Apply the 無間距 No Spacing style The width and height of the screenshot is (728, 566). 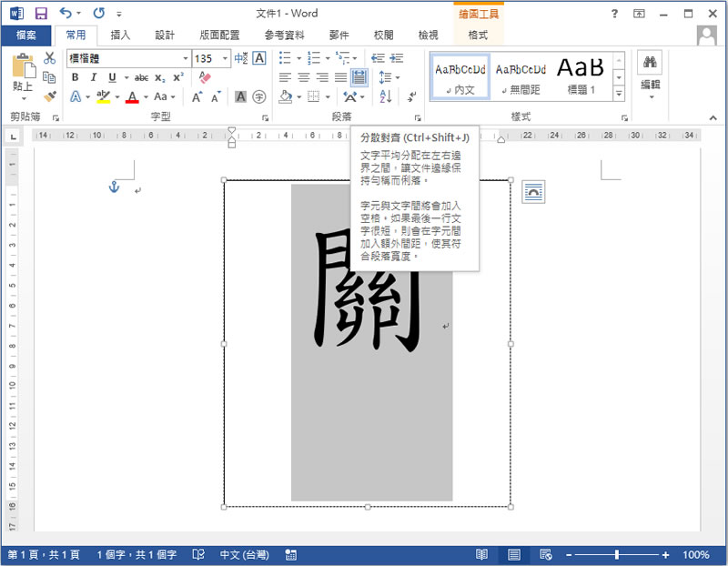tap(521, 77)
